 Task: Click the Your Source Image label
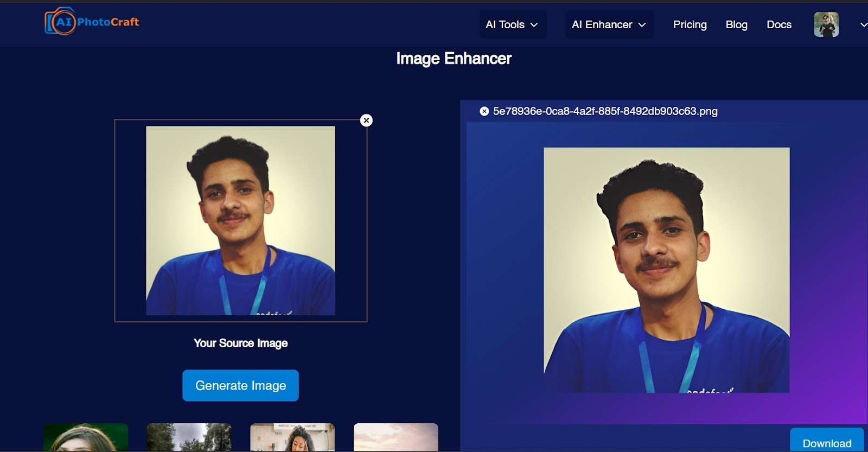(240, 343)
